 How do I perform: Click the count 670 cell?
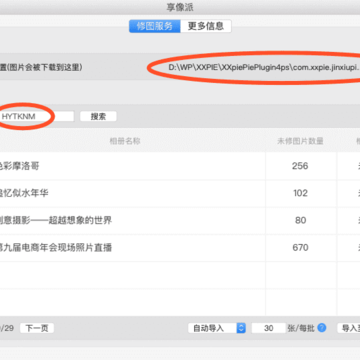pyautogui.click(x=300, y=248)
